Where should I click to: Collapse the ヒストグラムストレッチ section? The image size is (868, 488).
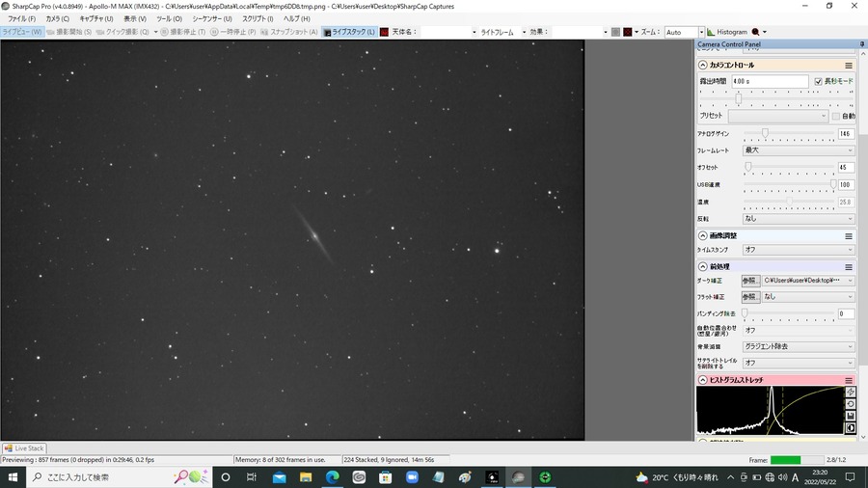tap(702, 380)
